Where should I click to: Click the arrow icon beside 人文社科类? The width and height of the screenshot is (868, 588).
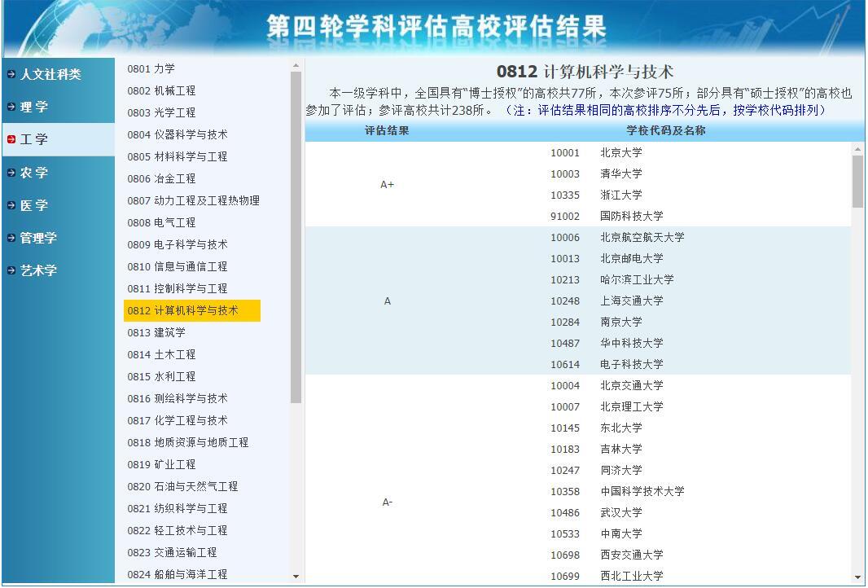(11, 75)
